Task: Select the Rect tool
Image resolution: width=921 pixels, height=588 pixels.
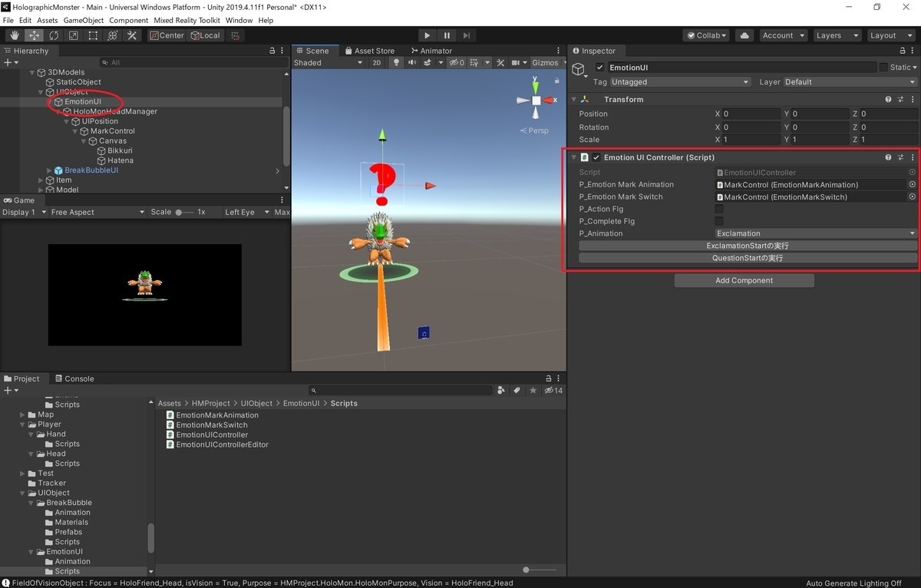Action: 93,35
